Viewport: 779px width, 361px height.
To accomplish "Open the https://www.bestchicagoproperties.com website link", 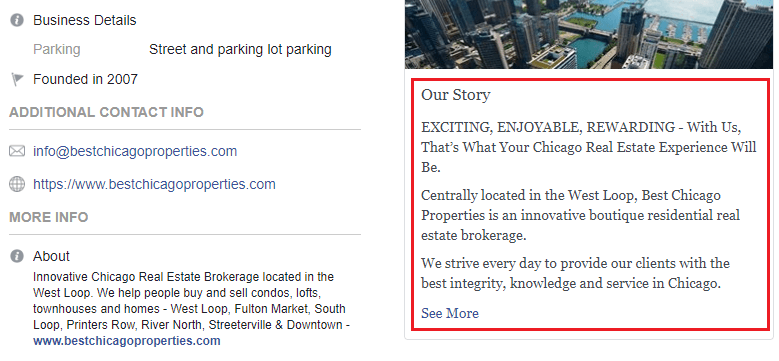I will coord(154,184).
